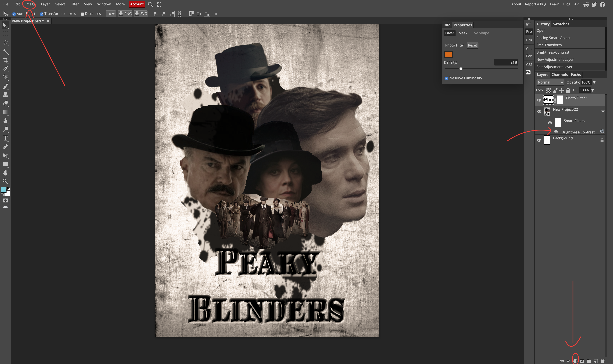
Task: Collapse the left toolbox arrows
Action: point(5,19)
